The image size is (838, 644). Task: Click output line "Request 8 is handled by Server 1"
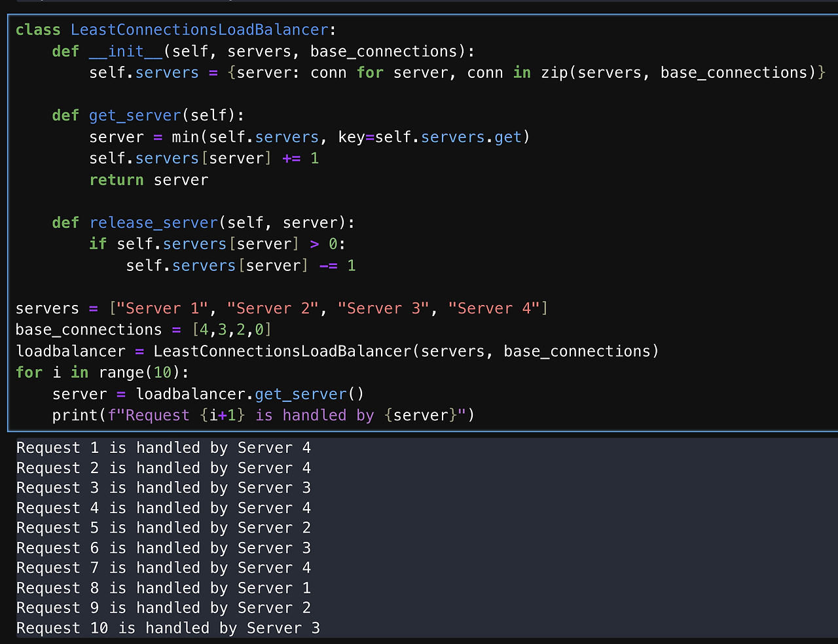click(164, 588)
